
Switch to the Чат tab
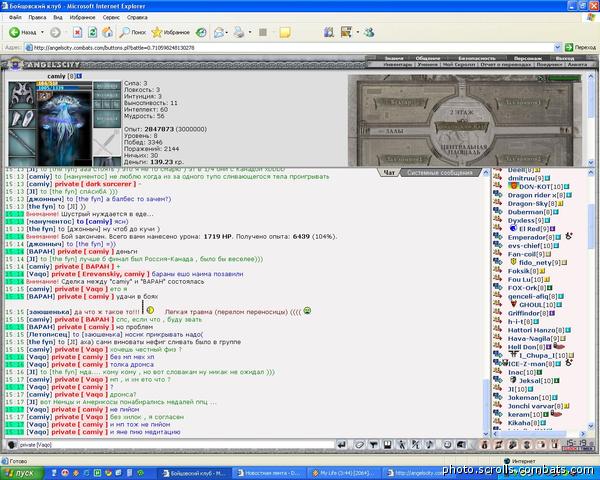pos(389,173)
